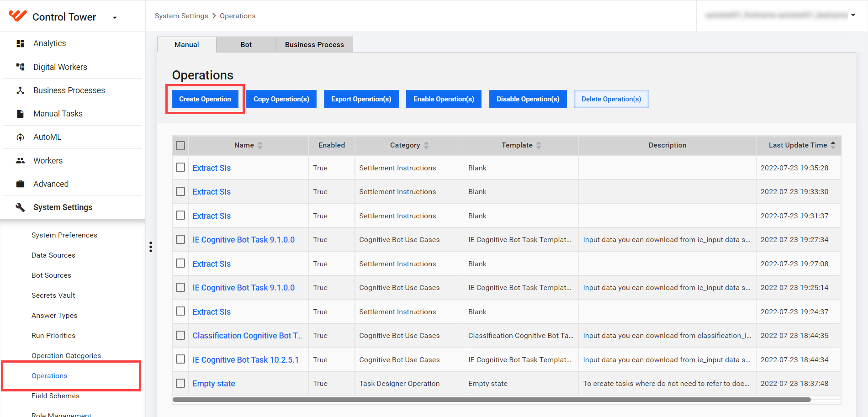The image size is (868, 417).
Task: Click the breadcrumb chevron separator
Action: [x=214, y=16]
